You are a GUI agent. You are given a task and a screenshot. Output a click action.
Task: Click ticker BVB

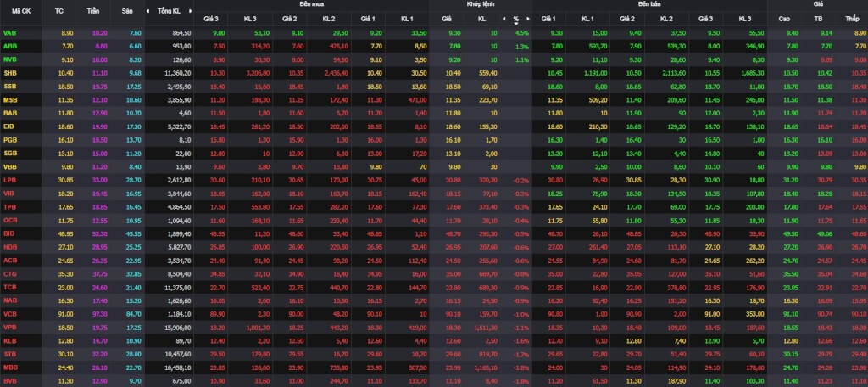(10, 380)
